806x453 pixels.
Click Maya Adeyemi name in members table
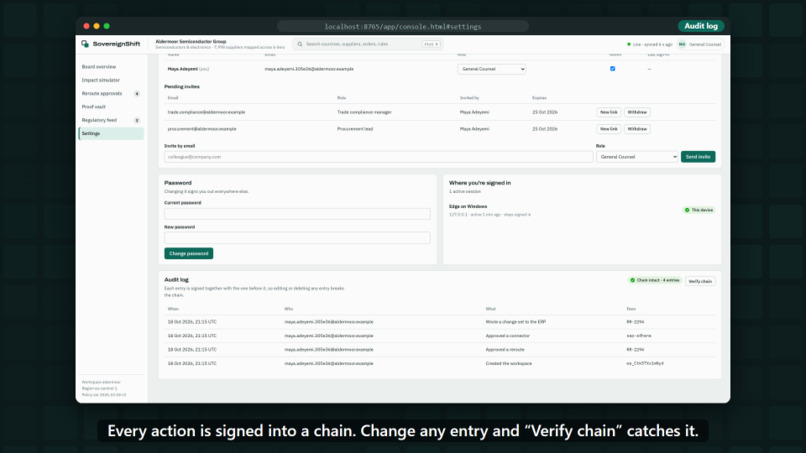tap(182, 69)
